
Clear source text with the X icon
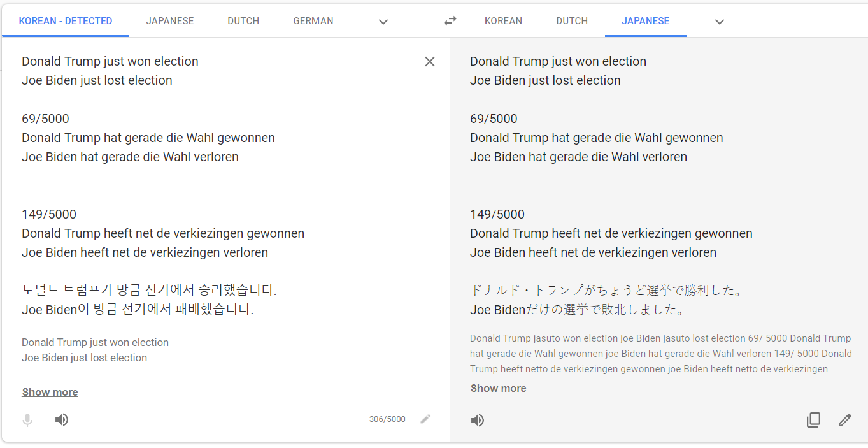(430, 61)
